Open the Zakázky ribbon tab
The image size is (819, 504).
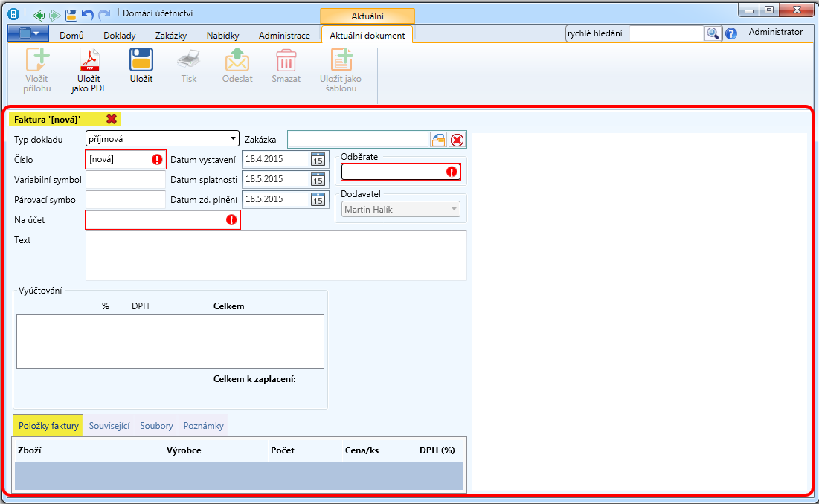point(171,36)
